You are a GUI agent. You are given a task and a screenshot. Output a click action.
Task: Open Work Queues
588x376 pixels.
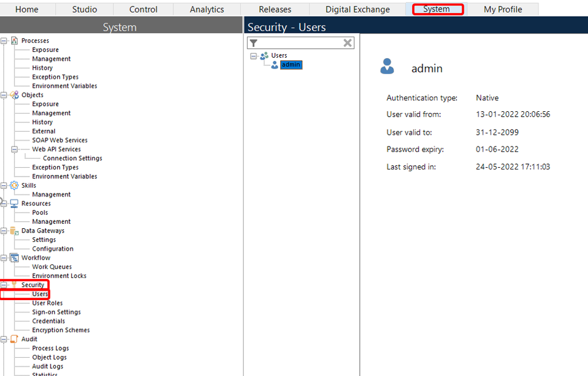click(52, 267)
